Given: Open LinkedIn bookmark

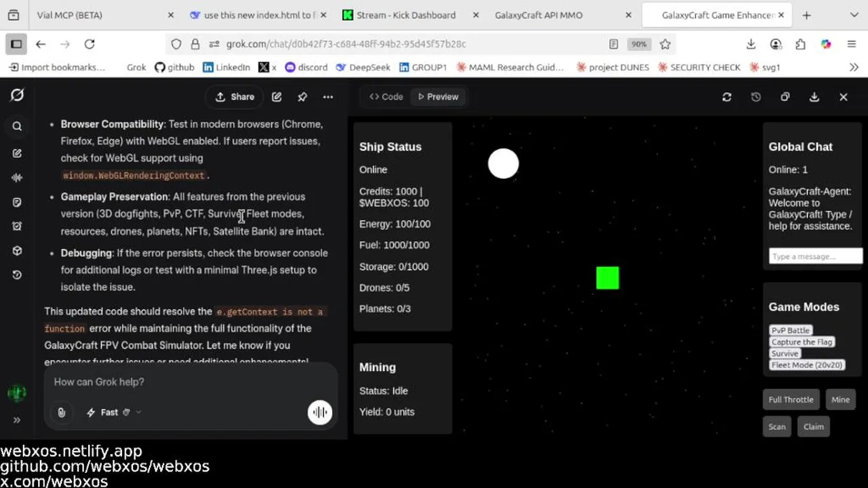Looking at the screenshot, I should [x=226, y=67].
